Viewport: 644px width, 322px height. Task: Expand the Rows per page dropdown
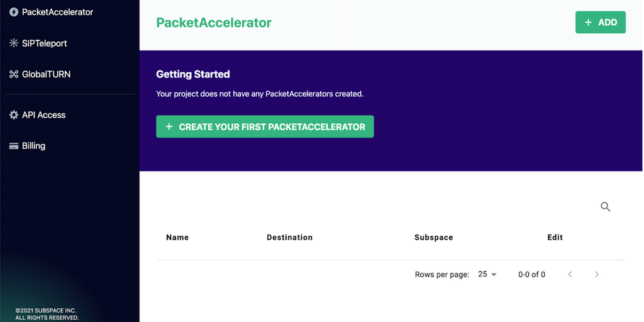tap(487, 274)
